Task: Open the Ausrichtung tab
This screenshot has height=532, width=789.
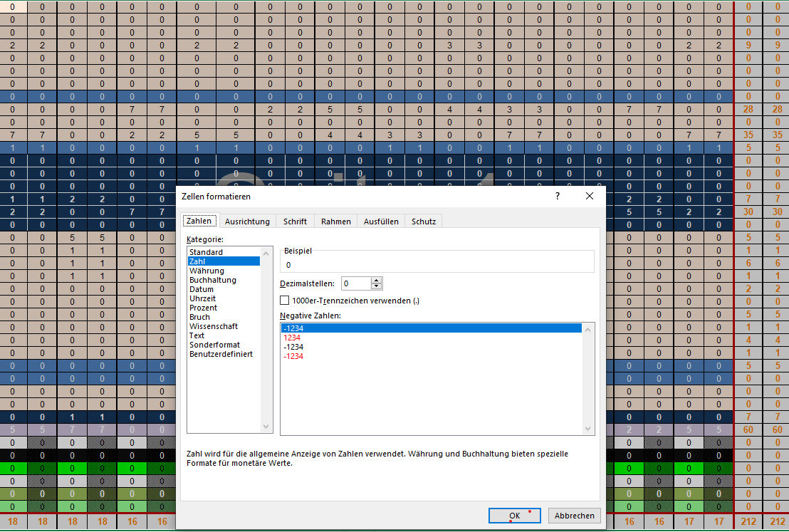Action: coord(247,221)
